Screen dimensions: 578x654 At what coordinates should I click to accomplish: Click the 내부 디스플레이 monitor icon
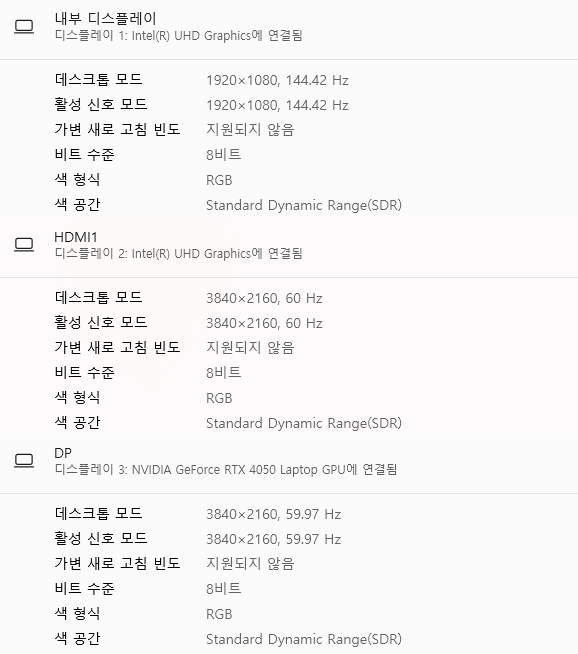tap(24, 27)
